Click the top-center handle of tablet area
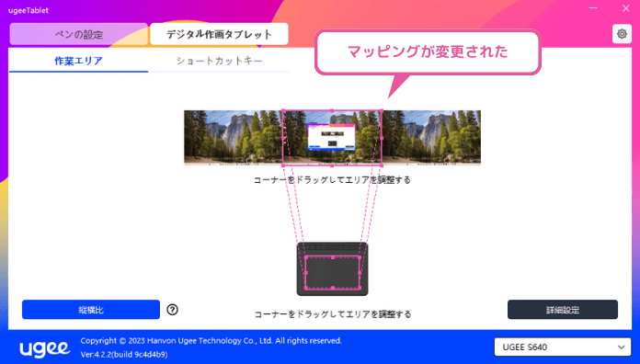The width and height of the screenshot is (640, 364). (333, 257)
